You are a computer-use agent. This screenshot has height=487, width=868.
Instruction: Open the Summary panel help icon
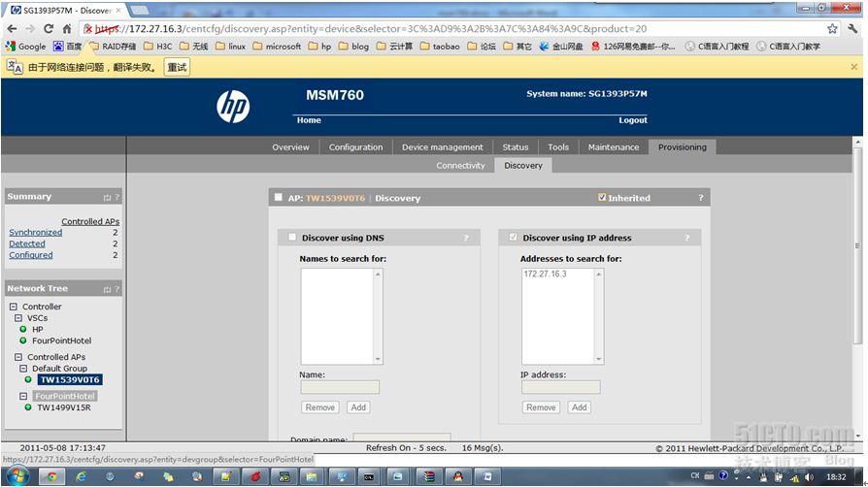(117, 197)
